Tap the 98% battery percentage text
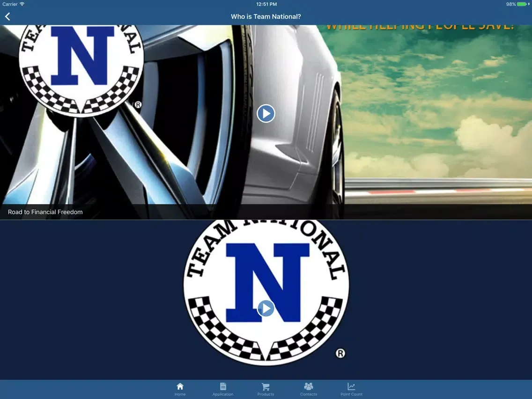This screenshot has height=399, width=532. [510, 4]
